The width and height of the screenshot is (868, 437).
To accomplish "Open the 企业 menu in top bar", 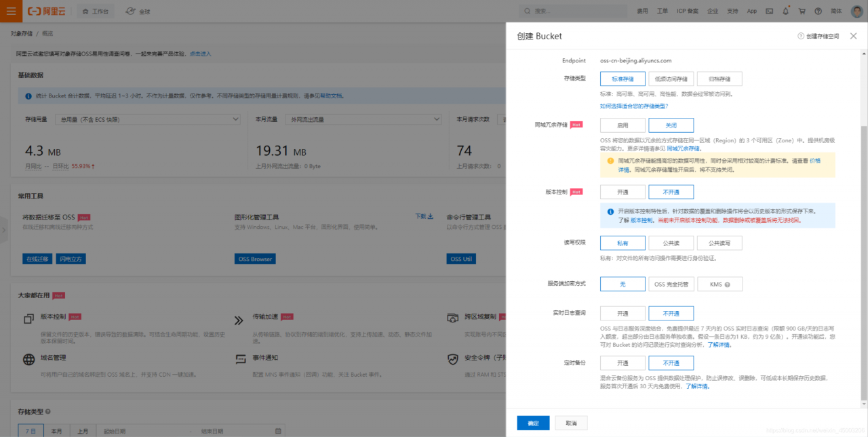I will click(x=713, y=12).
